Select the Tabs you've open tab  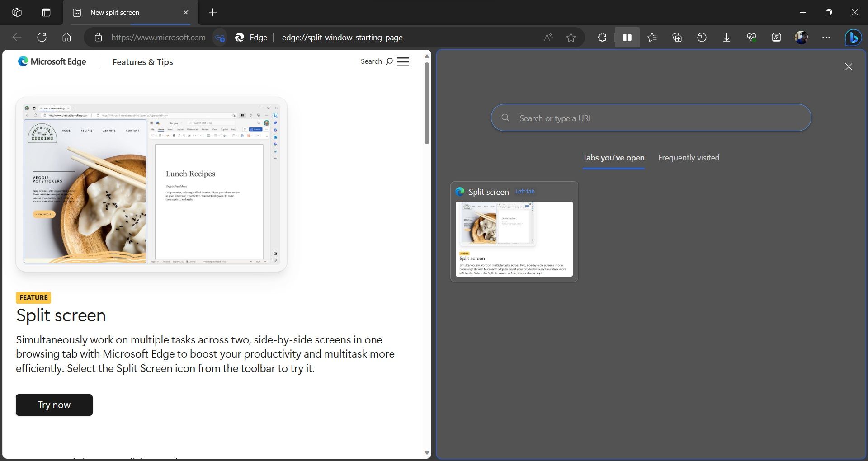pos(613,158)
